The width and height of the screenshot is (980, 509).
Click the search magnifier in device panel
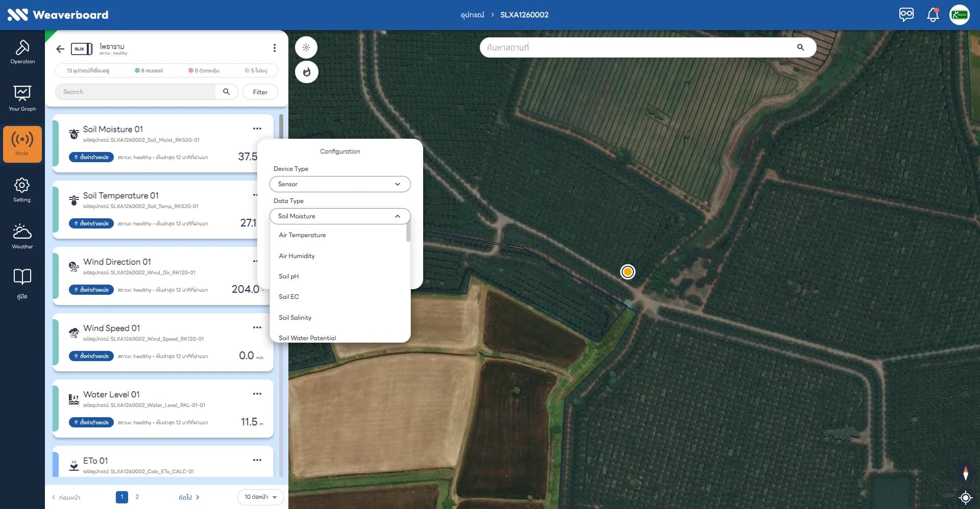tap(227, 92)
